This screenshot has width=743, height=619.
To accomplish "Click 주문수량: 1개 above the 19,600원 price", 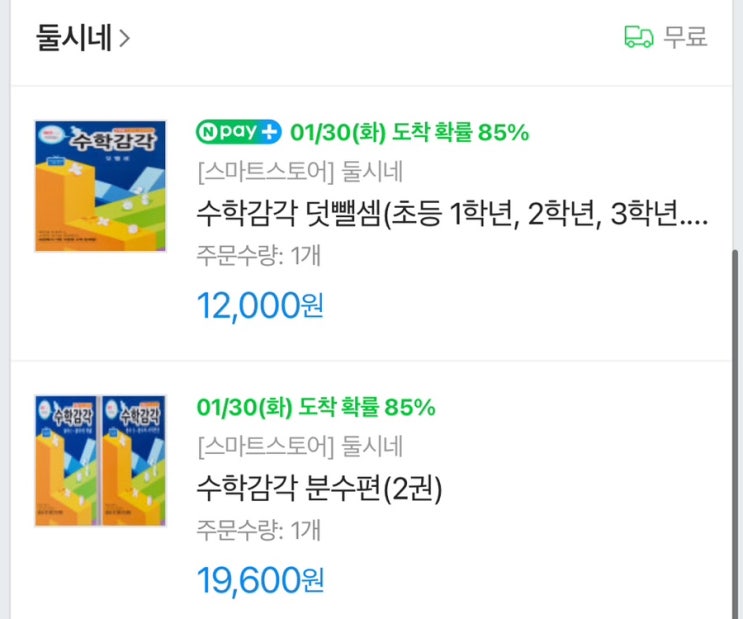I will 259,530.
